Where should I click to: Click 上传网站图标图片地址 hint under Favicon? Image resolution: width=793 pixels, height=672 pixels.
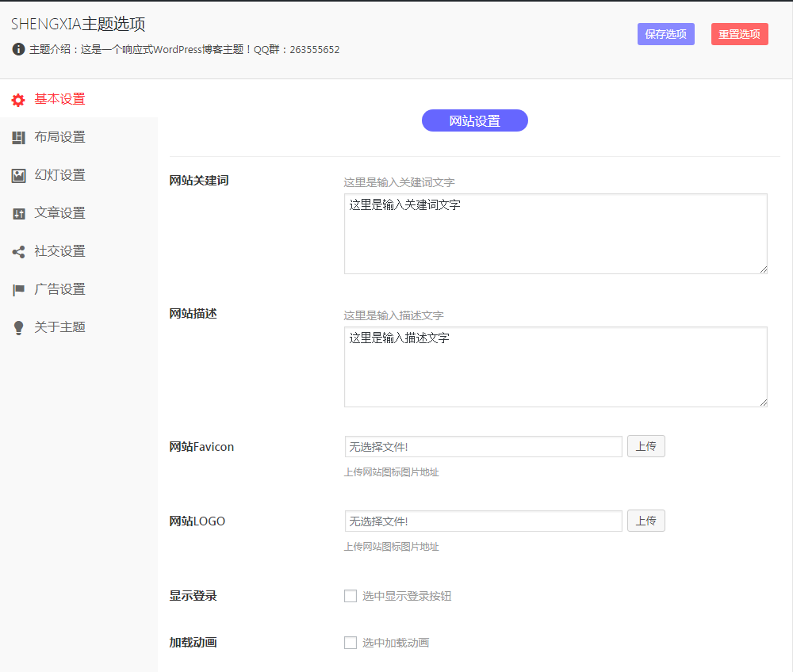tap(392, 472)
